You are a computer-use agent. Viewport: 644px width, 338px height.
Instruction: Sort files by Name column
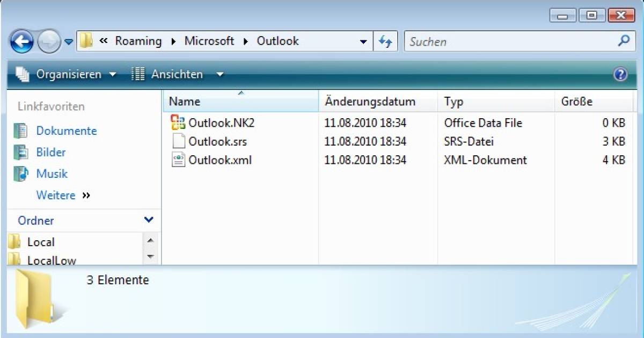[241, 101]
